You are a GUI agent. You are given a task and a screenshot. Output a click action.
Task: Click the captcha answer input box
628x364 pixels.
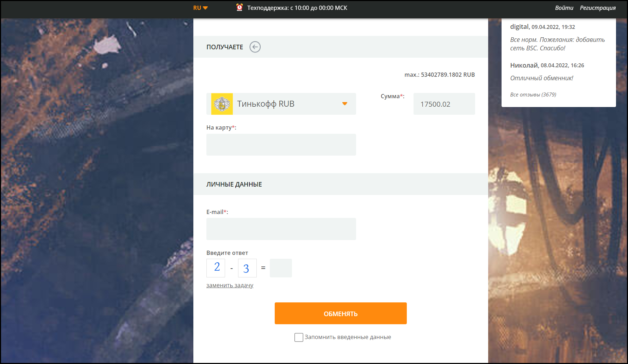pos(281,268)
